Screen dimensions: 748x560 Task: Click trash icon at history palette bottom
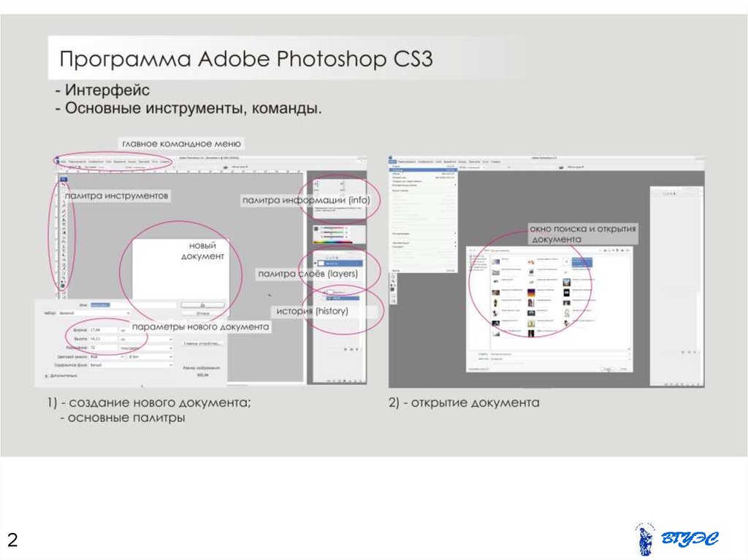coord(356,349)
